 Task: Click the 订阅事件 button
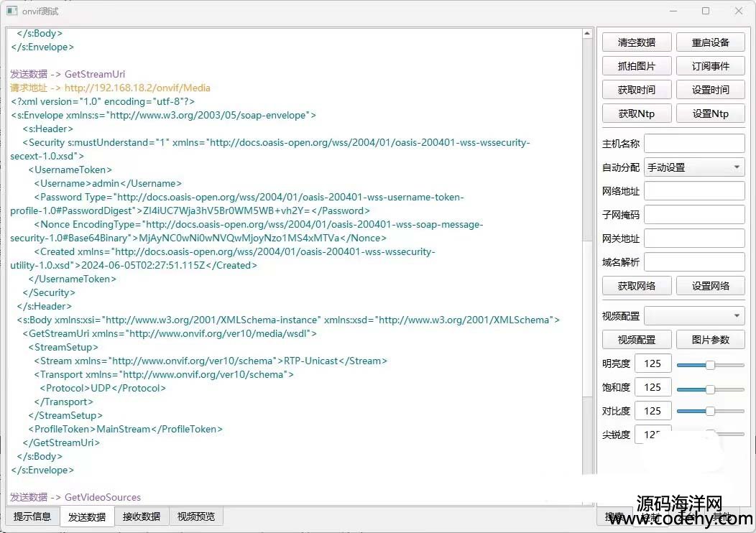[x=710, y=66]
